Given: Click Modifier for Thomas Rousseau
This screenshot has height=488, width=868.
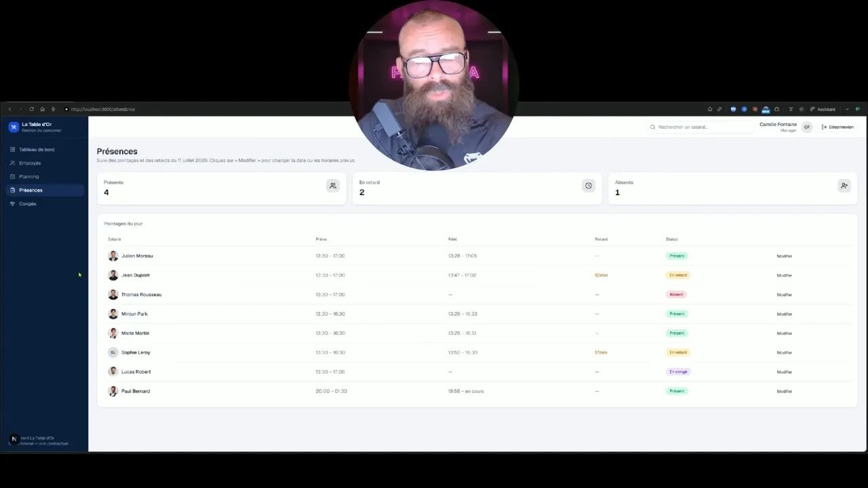Looking at the screenshot, I should (785, 295).
